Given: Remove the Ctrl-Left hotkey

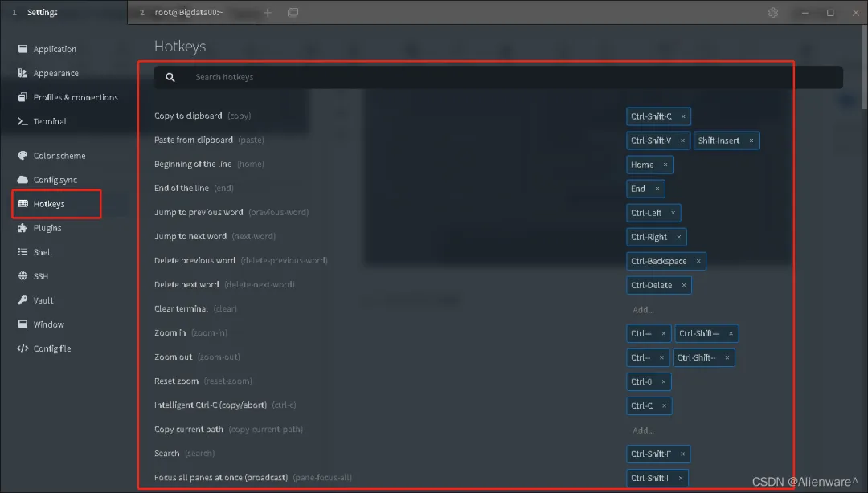Looking at the screenshot, I should [674, 213].
